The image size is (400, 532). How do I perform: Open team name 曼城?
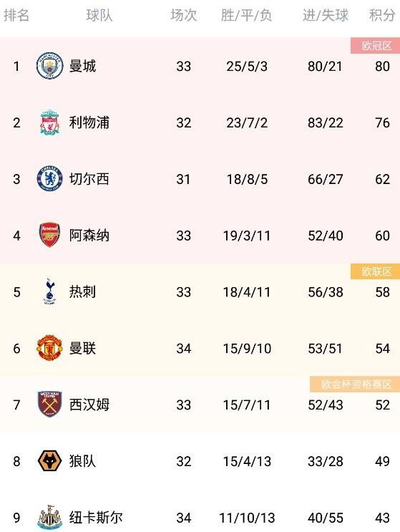tap(82, 66)
